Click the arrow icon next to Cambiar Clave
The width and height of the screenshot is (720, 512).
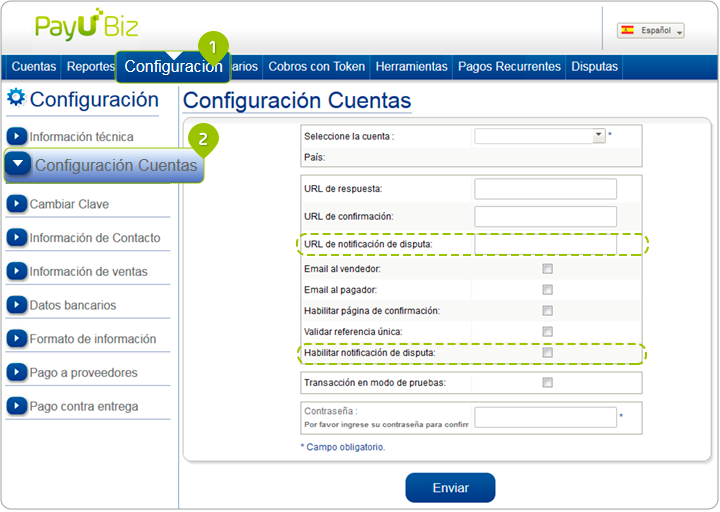point(17,203)
